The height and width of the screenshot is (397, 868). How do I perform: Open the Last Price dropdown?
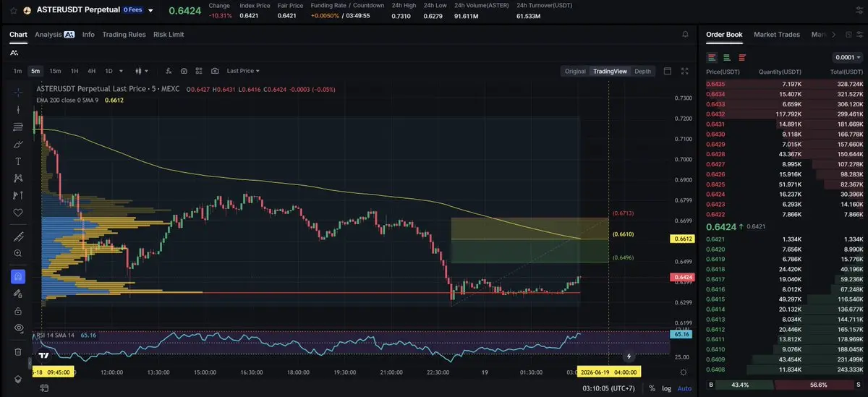click(243, 71)
